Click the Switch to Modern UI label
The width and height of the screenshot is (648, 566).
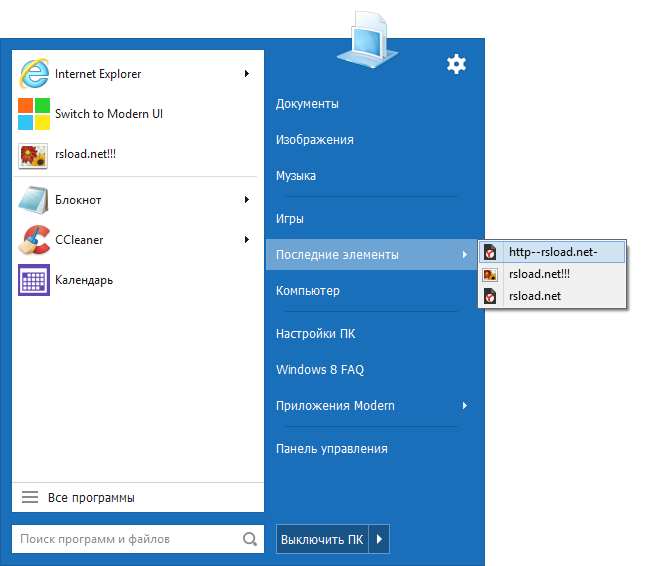click(x=109, y=114)
